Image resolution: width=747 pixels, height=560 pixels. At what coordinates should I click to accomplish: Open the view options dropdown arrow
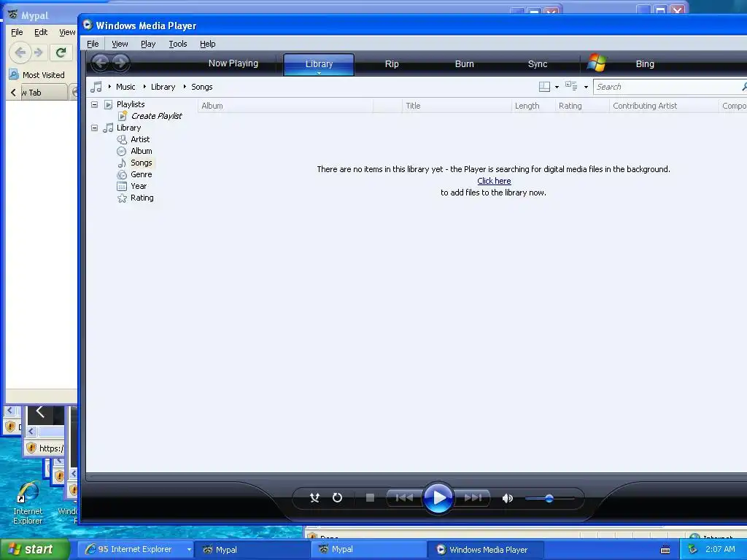(586, 87)
